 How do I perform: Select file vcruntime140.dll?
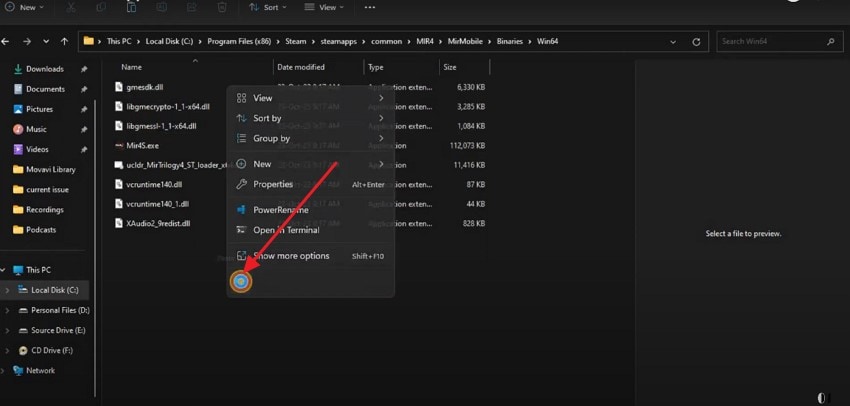tap(154, 184)
